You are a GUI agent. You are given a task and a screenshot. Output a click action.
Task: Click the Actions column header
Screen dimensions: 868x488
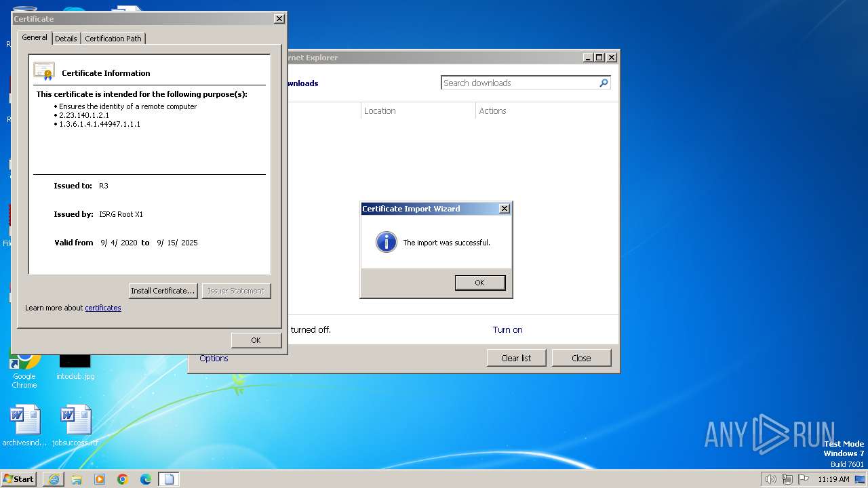493,111
